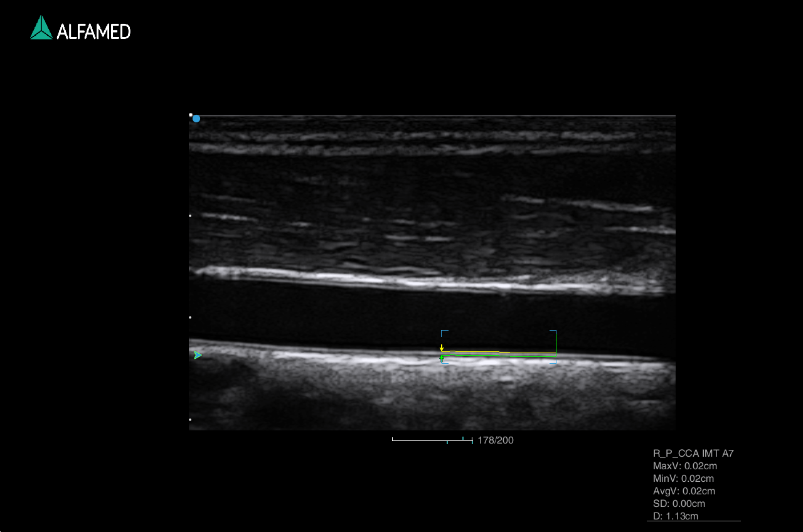The image size is (803, 532).
Task: Click the bottom depth scale marker dot
Action: [191, 420]
